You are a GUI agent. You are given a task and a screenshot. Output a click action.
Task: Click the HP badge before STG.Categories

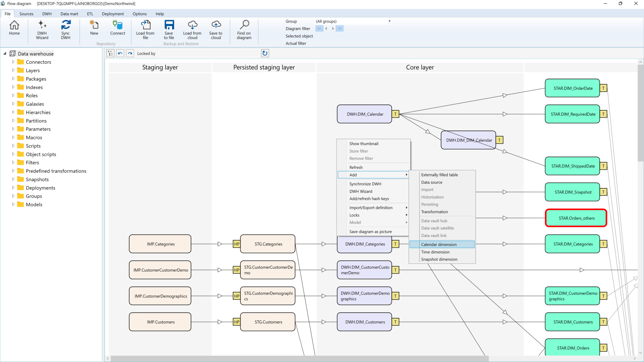pos(237,244)
